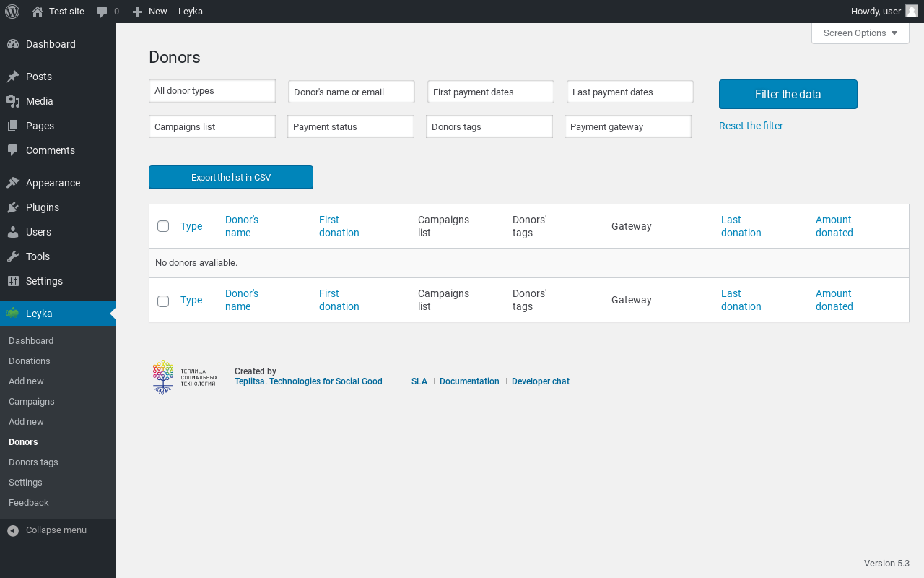Go to Campaigns in Leyka submenu
The height and width of the screenshot is (578, 924).
(32, 402)
